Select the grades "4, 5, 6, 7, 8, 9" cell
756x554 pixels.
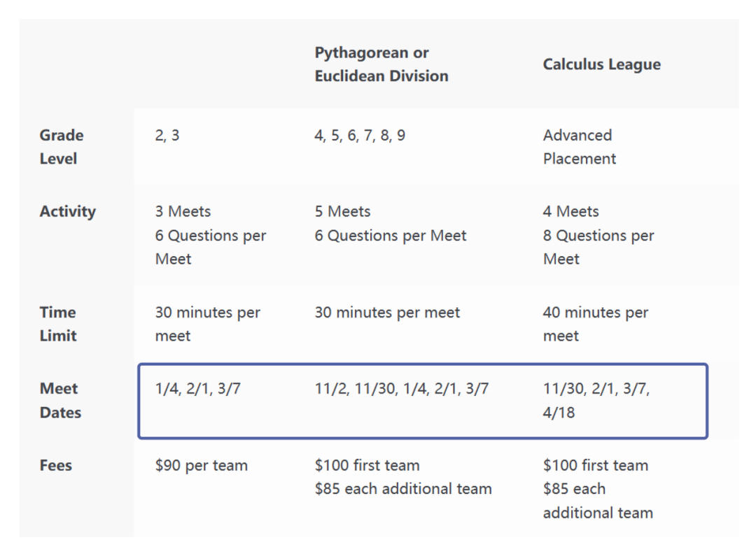click(360, 136)
